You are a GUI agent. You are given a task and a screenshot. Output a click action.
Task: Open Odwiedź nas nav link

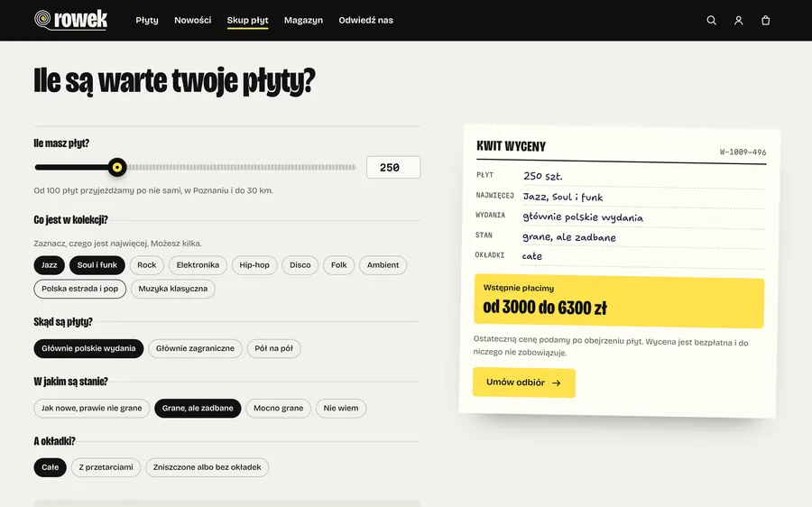pos(365,20)
